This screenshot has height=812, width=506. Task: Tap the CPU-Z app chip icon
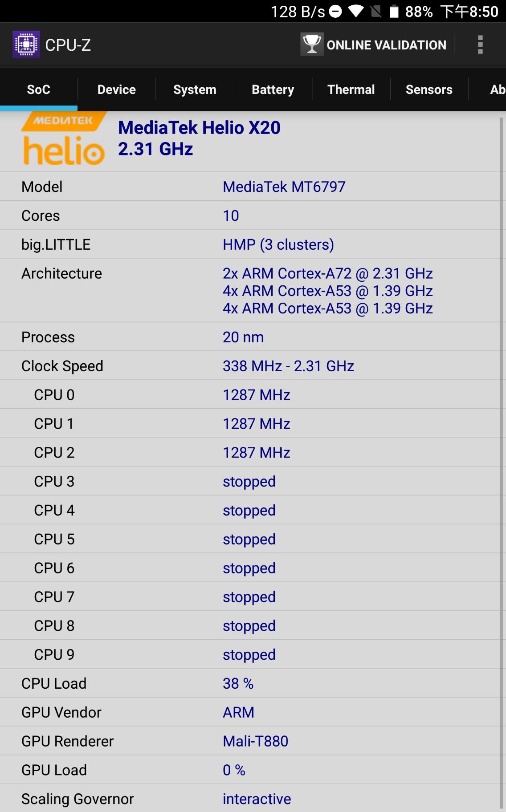[x=26, y=45]
